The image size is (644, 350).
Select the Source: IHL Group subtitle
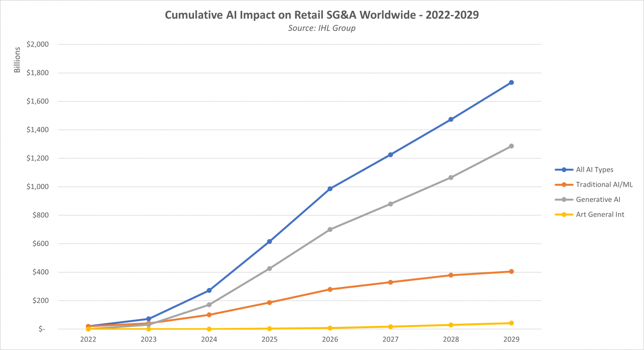point(322,28)
